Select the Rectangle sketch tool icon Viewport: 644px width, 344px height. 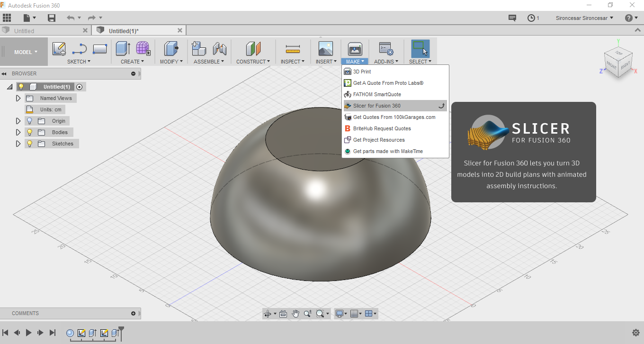pyautogui.click(x=100, y=49)
